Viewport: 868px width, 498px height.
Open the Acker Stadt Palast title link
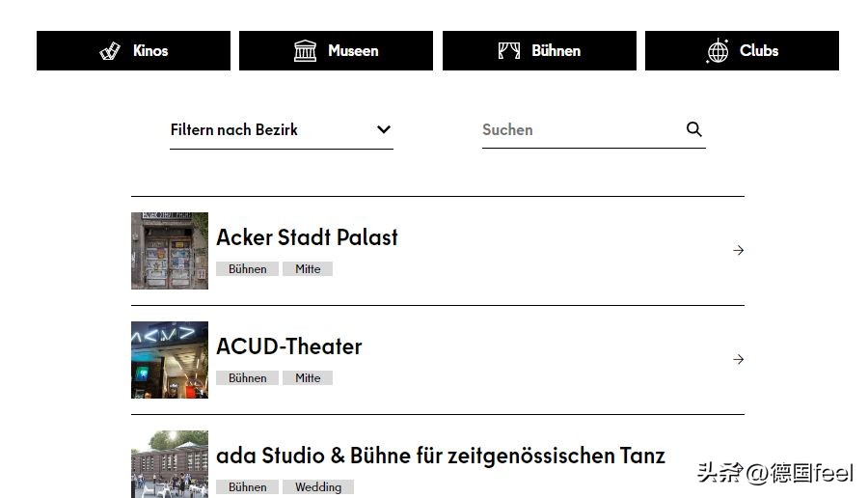click(x=307, y=237)
